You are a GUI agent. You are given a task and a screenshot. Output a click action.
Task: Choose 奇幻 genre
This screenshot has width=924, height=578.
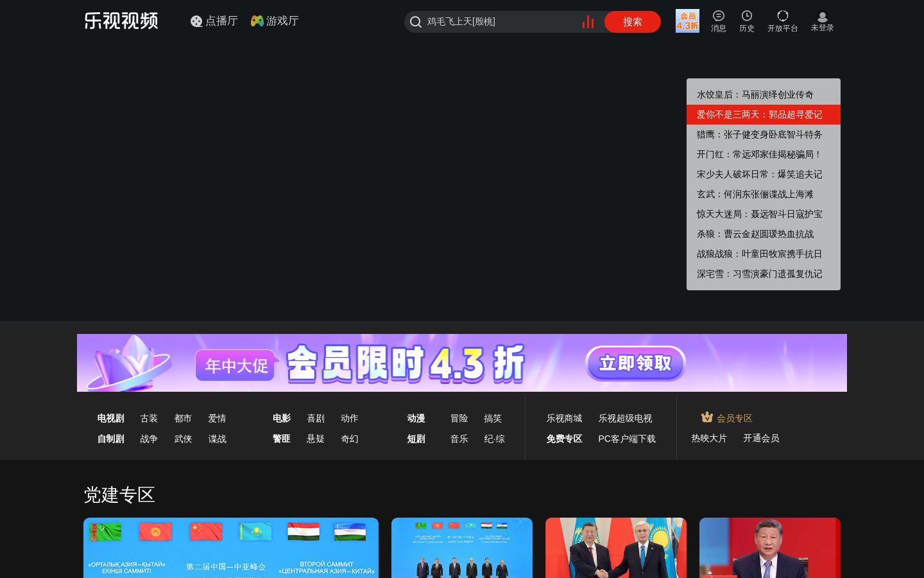pyautogui.click(x=350, y=439)
